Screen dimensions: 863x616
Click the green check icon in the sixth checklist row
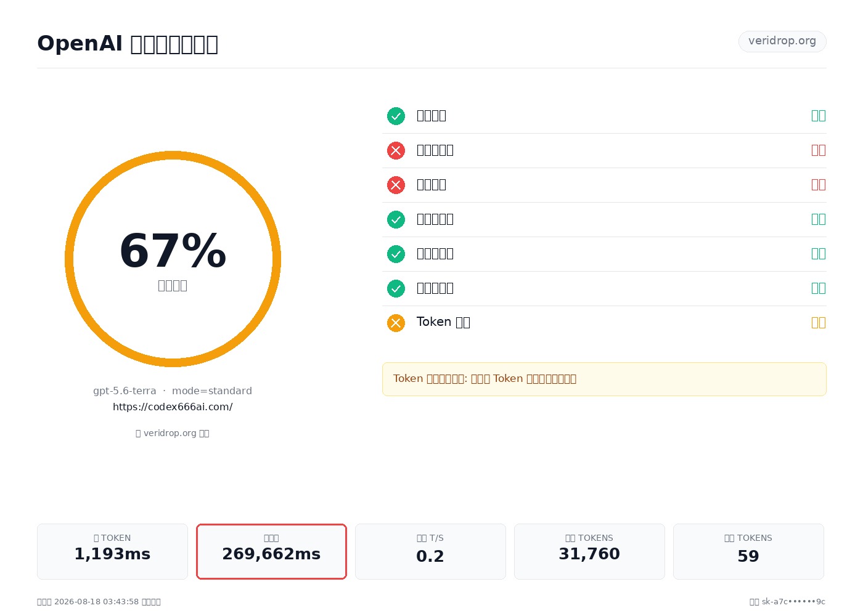coord(396,288)
